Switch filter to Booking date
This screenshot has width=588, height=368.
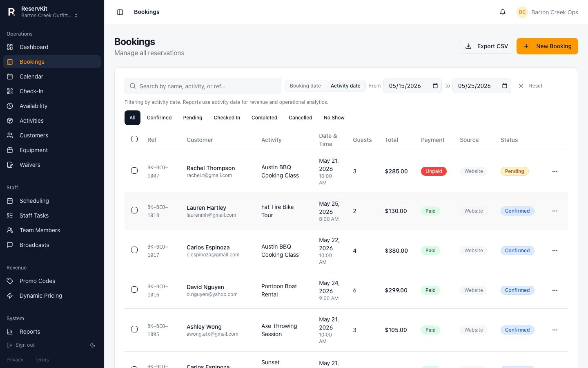pos(305,86)
